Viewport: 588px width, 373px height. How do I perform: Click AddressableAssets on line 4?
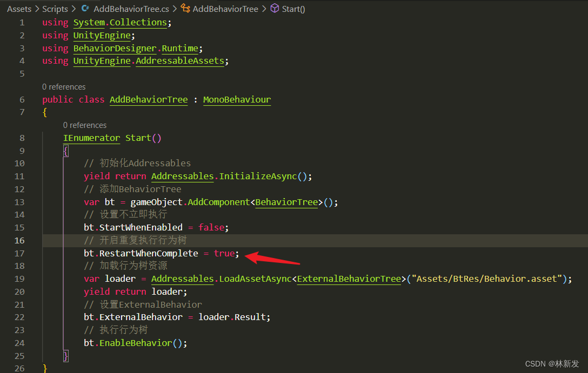180,60
